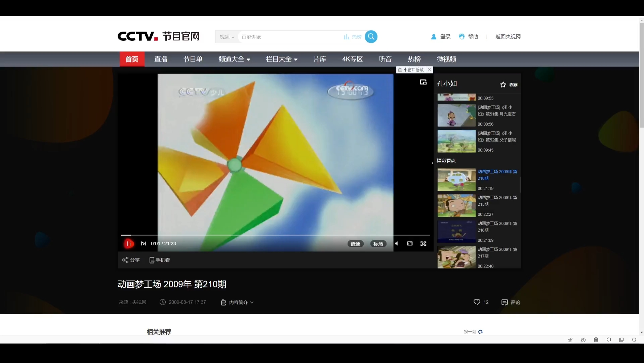Toggle widescreen theater mode in the player

410,244
